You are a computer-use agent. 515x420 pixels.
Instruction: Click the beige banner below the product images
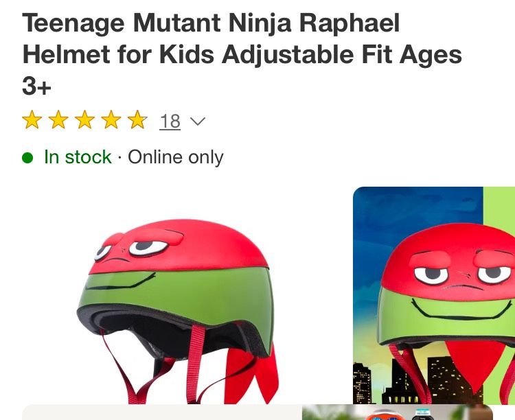click(161, 412)
